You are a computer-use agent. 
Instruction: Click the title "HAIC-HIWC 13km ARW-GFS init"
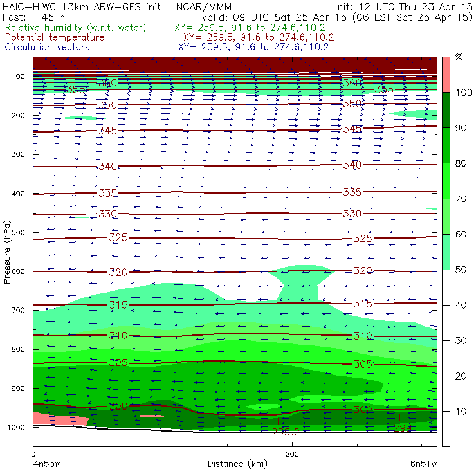[x=82, y=6]
